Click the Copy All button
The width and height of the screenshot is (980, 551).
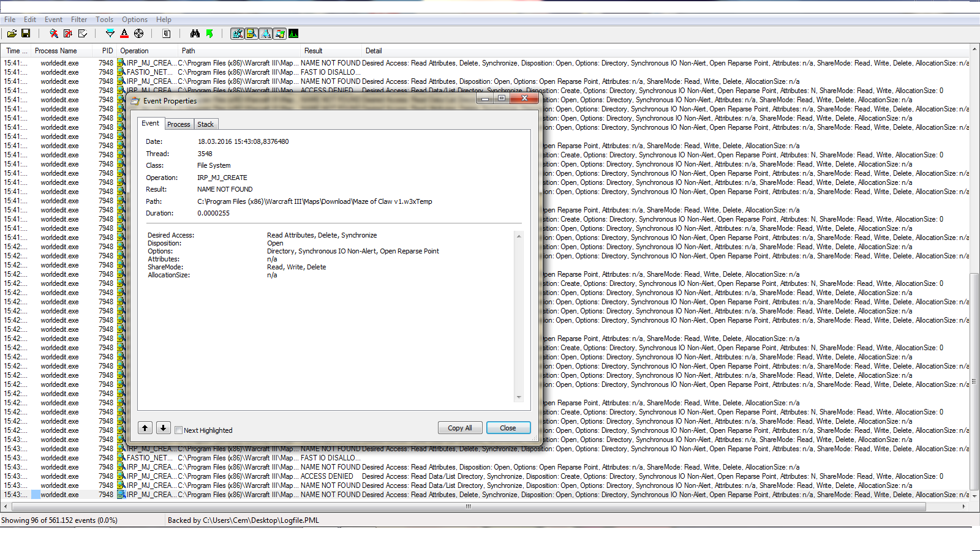pos(460,427)
